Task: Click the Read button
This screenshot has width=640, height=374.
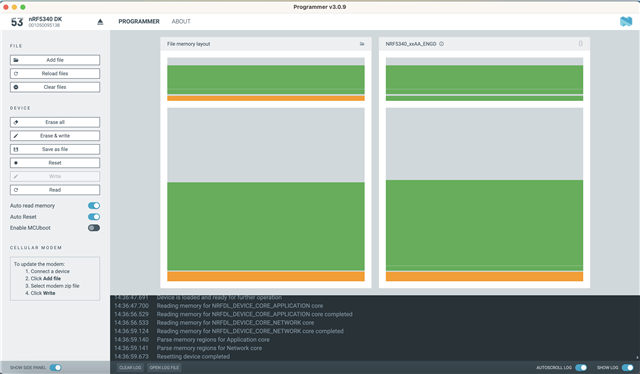Action: [55, 190]
